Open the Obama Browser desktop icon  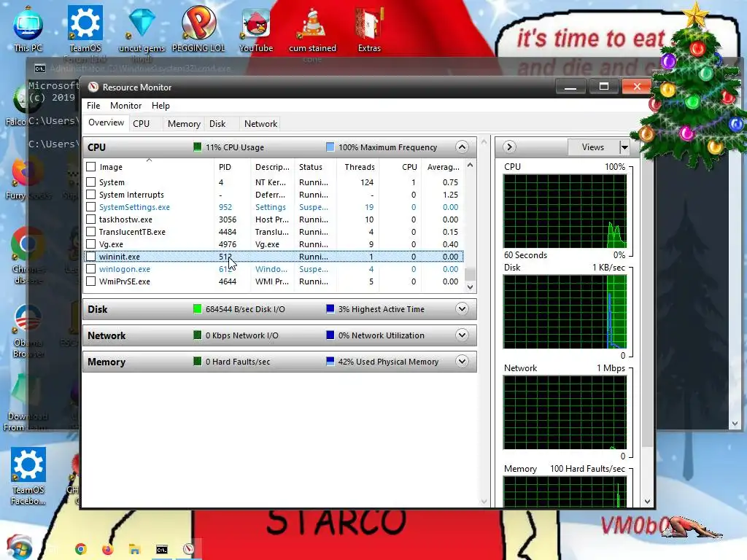(x=28, y=318)
